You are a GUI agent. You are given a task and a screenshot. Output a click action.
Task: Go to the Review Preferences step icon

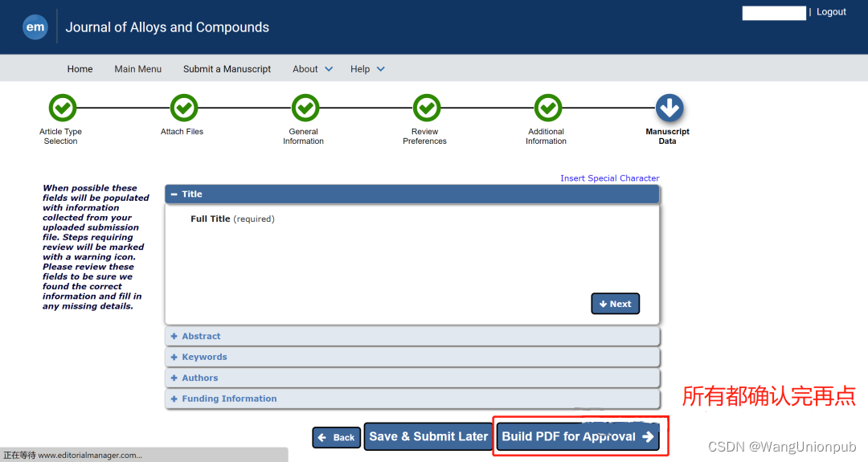[x=427, y=108]
